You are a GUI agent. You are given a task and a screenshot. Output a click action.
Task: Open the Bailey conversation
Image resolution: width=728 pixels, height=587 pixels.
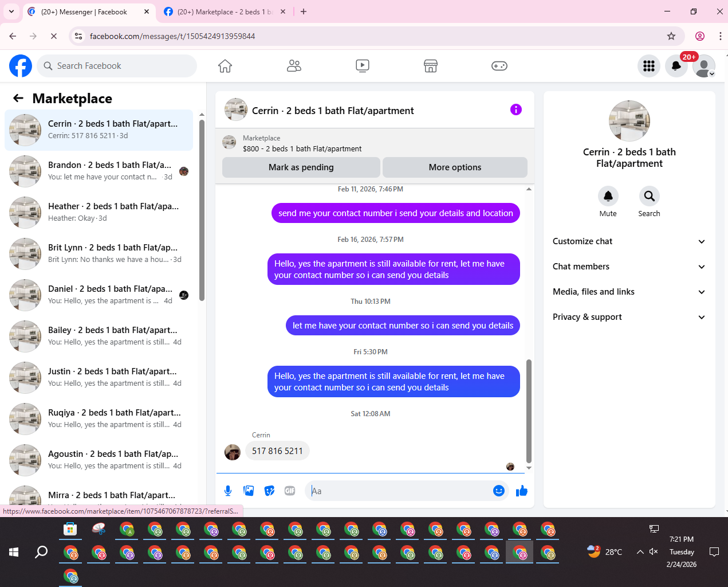99,336
